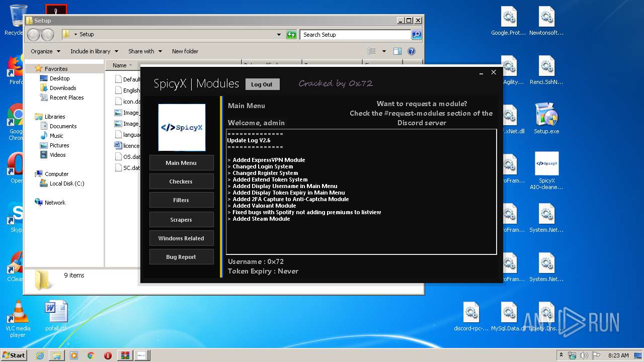Open the Organize menu
Image resolution: width=644 pixels, height=362 pixels.
point(45,51)
